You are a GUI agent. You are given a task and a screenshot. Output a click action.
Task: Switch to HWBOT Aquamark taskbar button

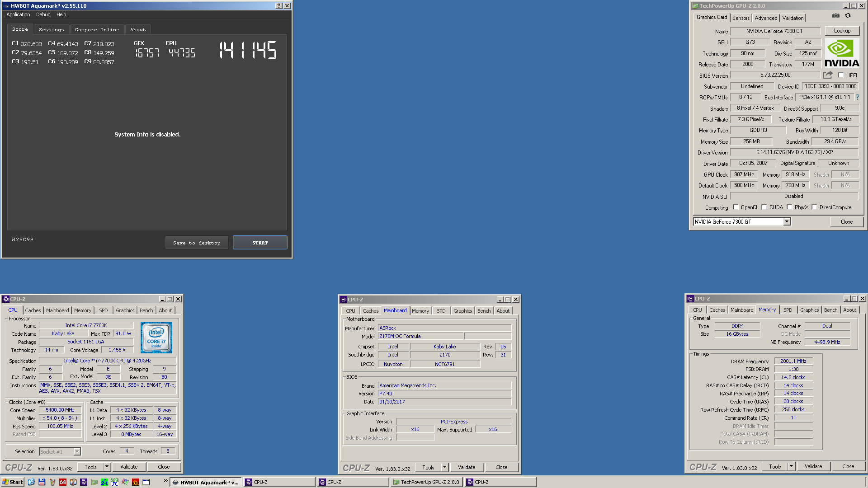[x=206, y=482]
